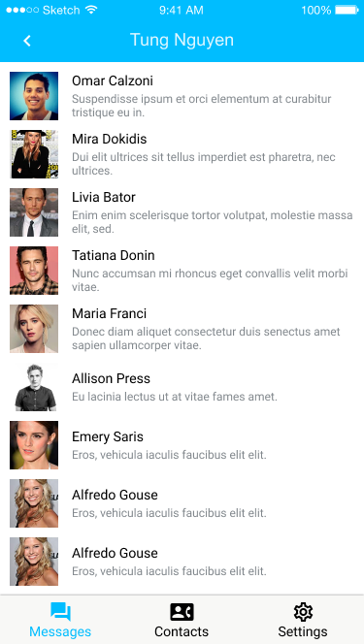Select the Contacts card icon
364x644 pixels.
[182, 612]
